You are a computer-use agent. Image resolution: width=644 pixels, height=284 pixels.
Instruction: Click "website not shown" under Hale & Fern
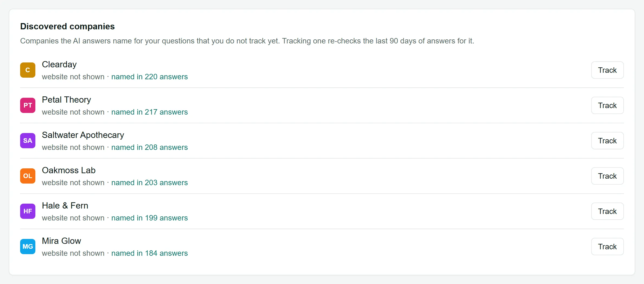tap(73, 218)
